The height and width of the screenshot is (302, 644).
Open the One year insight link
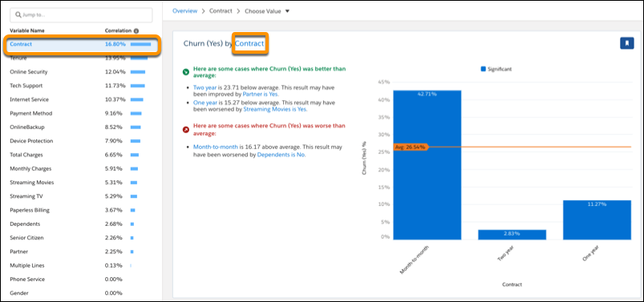pos(205,103)
